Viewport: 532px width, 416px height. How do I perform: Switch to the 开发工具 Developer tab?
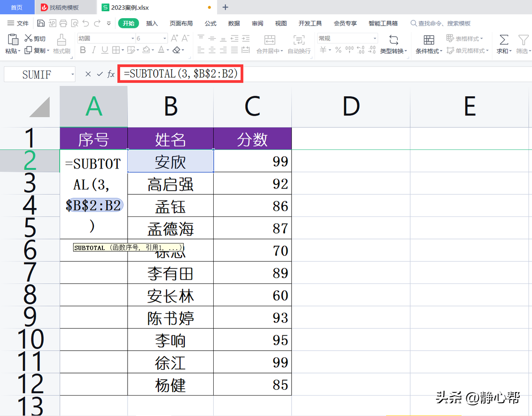pos(310,23)
